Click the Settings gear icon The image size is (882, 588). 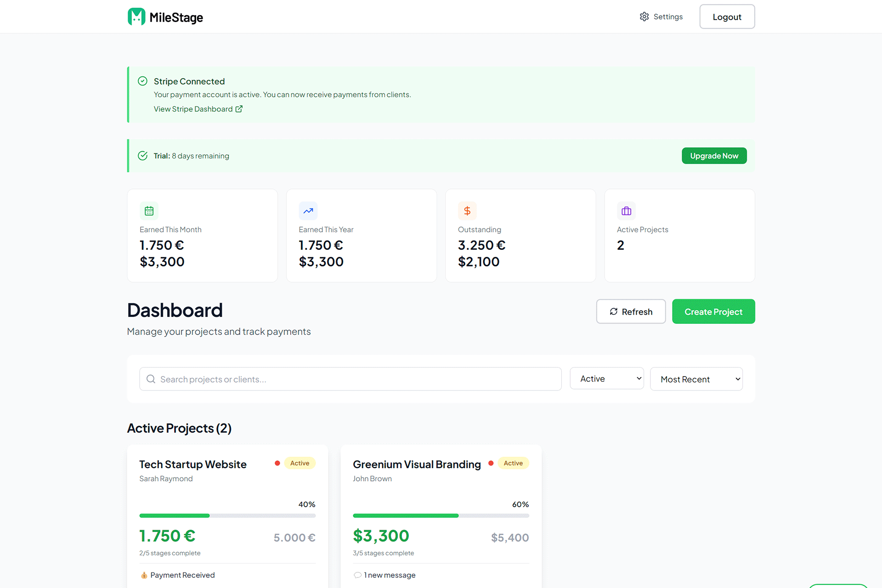pos(644,17)
